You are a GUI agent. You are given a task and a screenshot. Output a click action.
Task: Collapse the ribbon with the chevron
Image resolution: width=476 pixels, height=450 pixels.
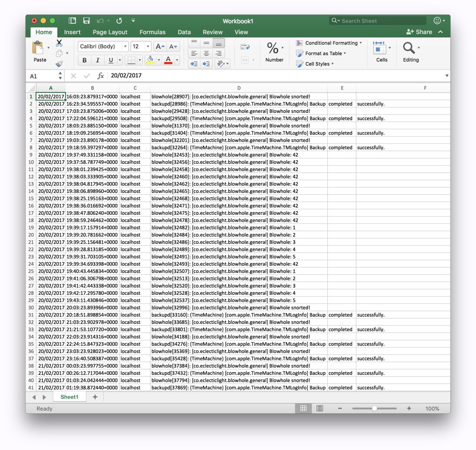point(441,31)
